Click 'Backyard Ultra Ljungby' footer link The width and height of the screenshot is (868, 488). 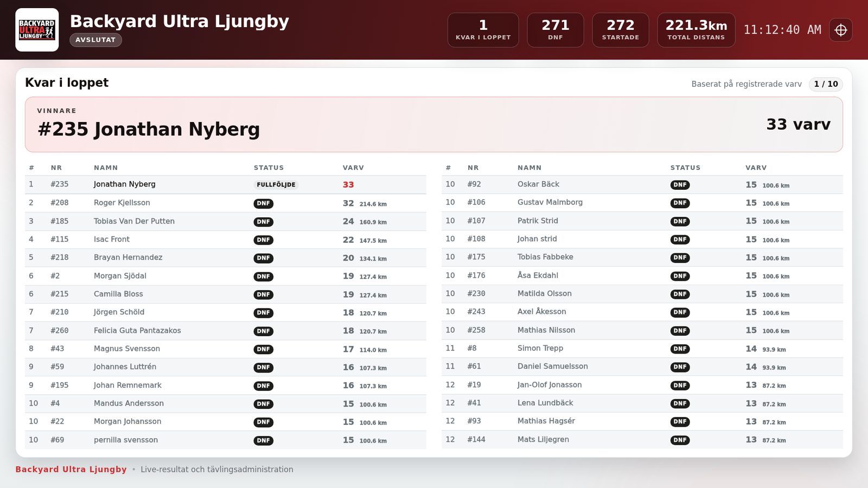[x=71, y=470]
